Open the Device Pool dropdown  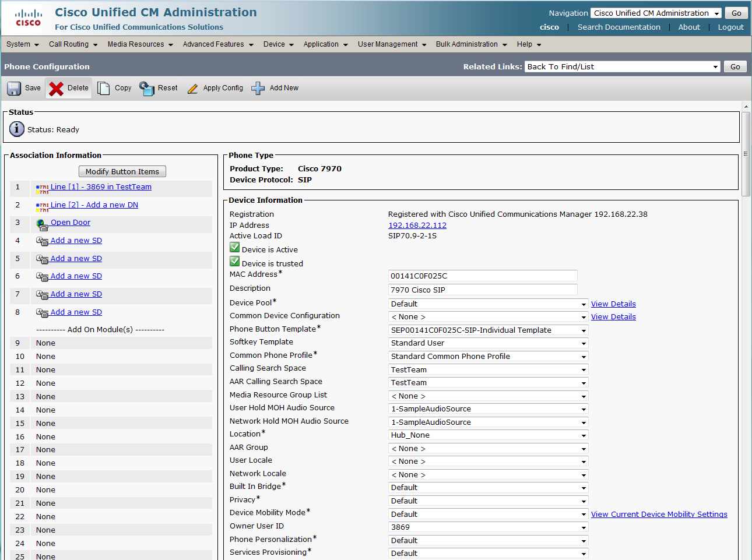click(x=488, y=304)
